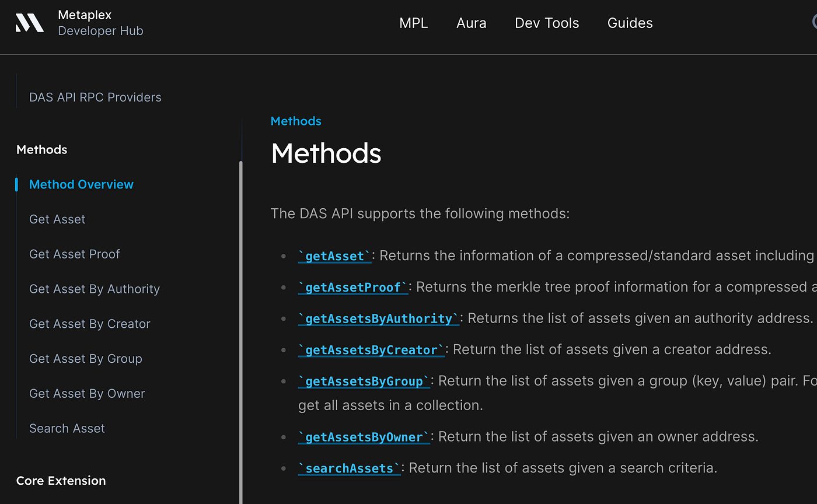Open Get Asset By Creator sidebar page

point(90,324)
